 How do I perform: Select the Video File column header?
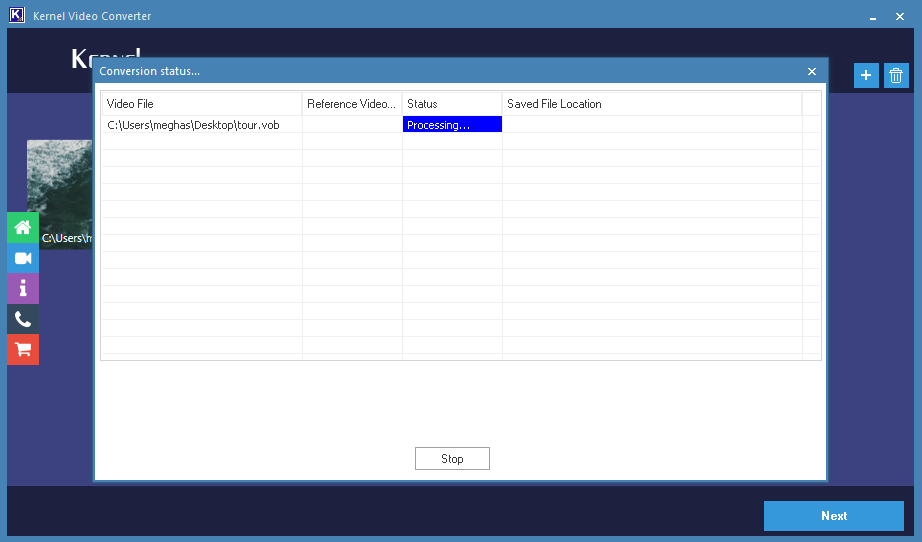201,104
